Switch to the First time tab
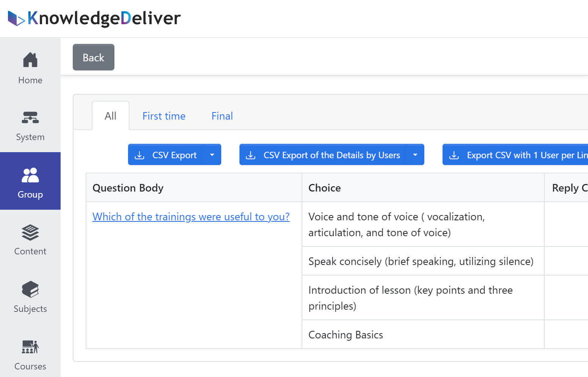This screenshot has width=588, height=377. click(x=164, y=116)
